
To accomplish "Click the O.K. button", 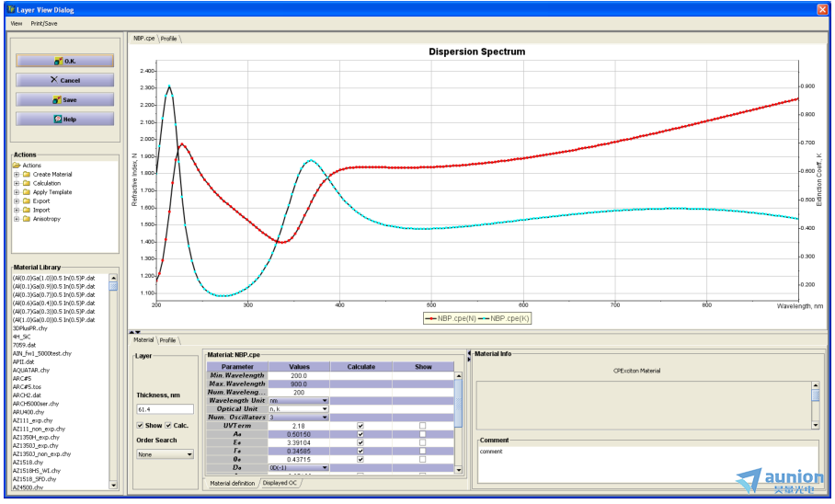I will [64, 61].
